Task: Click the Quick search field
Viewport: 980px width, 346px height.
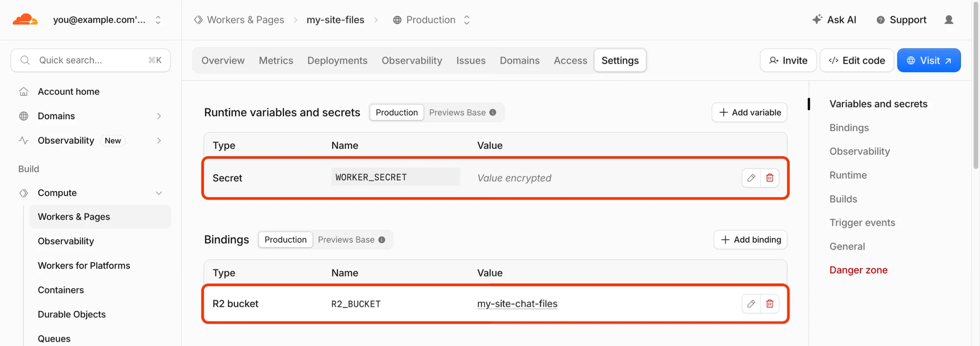Action: click(x=91, y=60)
